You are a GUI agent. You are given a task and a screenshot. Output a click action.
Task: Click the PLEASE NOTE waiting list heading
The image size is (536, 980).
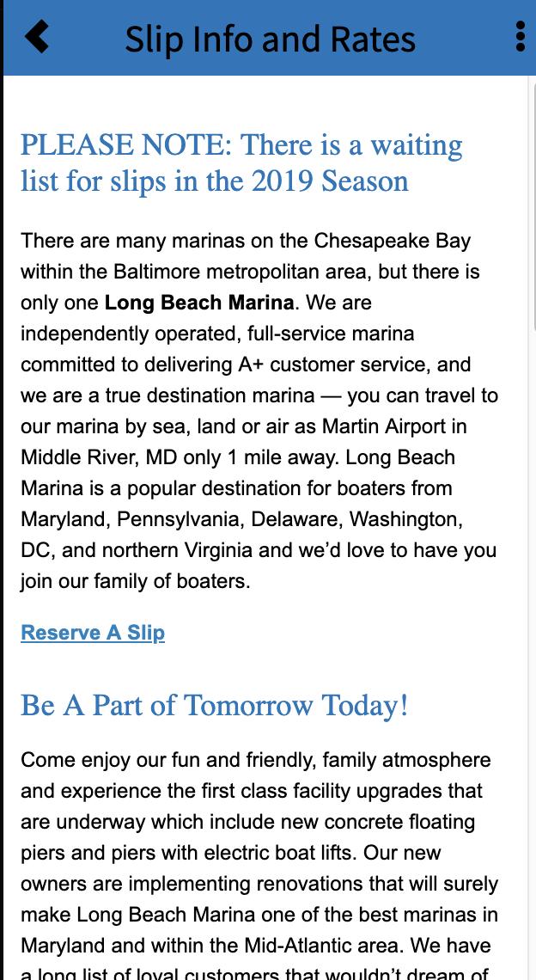(241, 162)
